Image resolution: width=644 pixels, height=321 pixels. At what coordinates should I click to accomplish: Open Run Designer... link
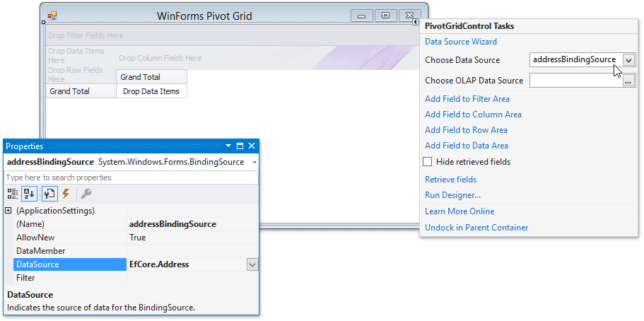tap(452, 195)
